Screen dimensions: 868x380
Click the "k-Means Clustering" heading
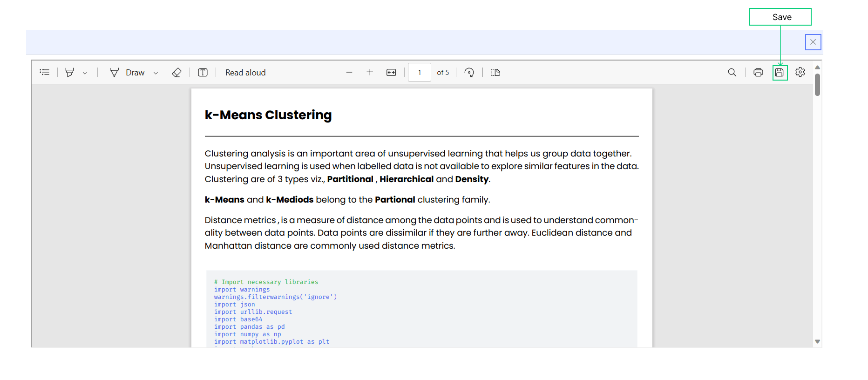click(268, 115)
